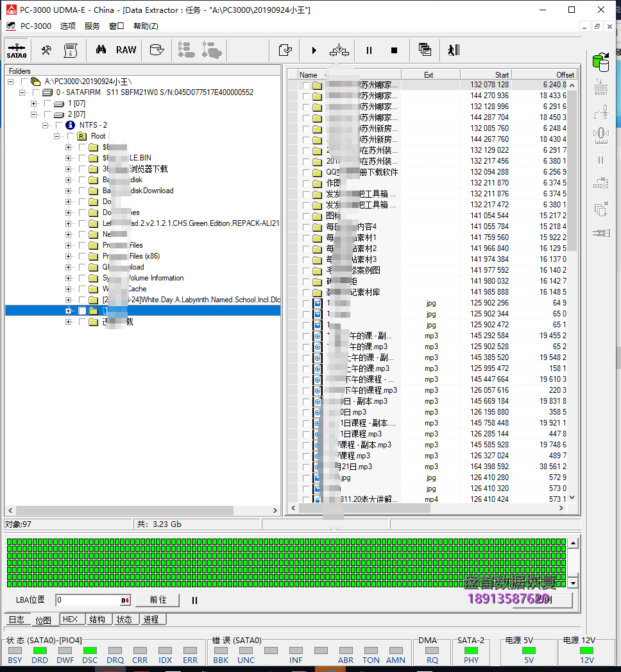Click the grayed tree-structure toolbar icon
Screen dimensions: 621x672
186,50
